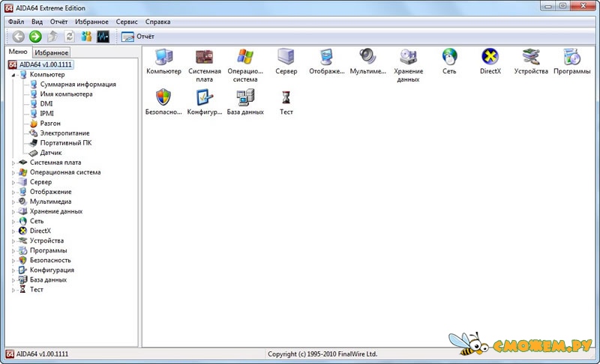Collapse the Компьютер tree node
This screenshot has height=364, width=600.
13,75
